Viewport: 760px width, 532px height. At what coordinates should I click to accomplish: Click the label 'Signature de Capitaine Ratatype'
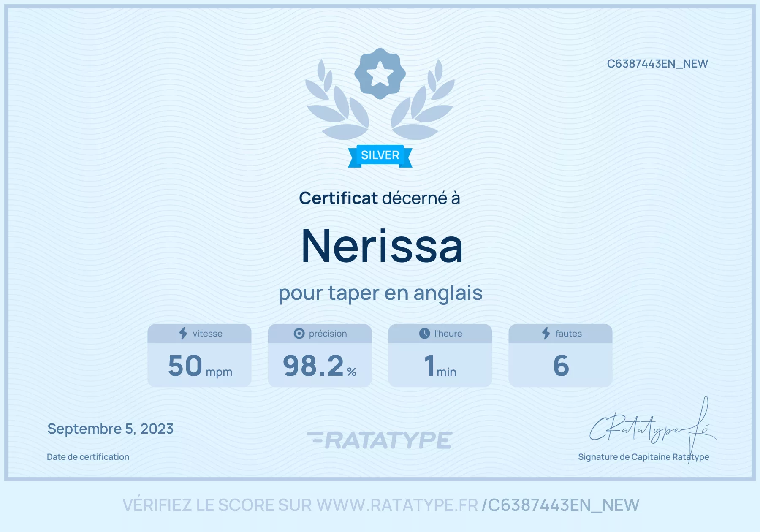[643, 457]
